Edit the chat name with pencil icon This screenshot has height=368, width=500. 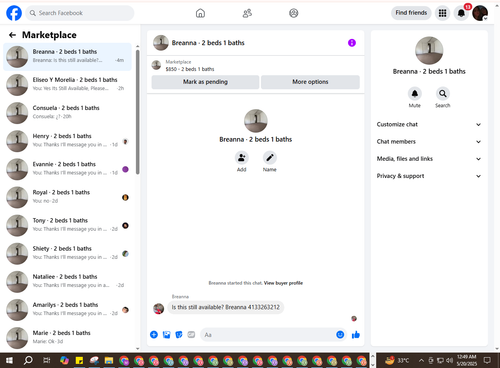point(269,157)
